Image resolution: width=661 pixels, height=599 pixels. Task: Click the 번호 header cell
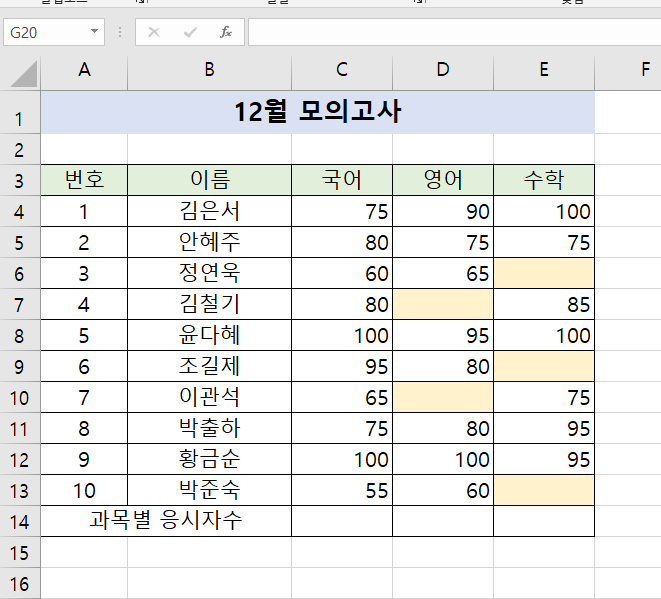tap(84, 180)
